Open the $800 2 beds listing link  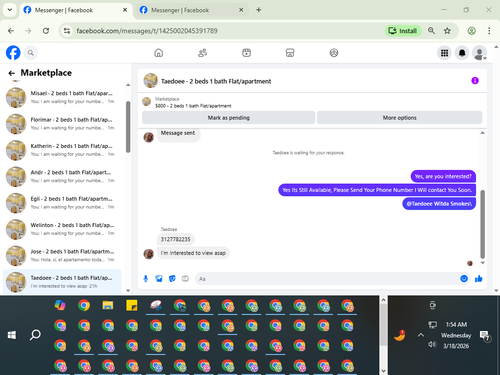point(193,106)
